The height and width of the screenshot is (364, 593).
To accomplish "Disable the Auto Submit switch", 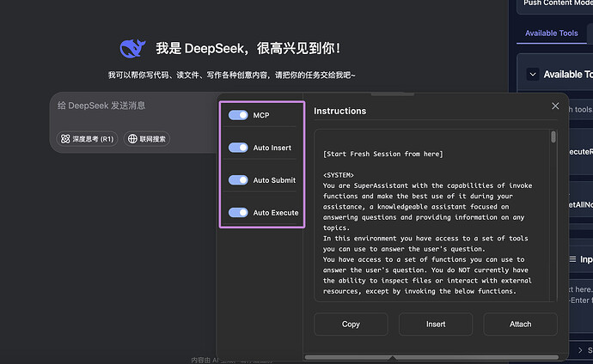I will point(238,180).
